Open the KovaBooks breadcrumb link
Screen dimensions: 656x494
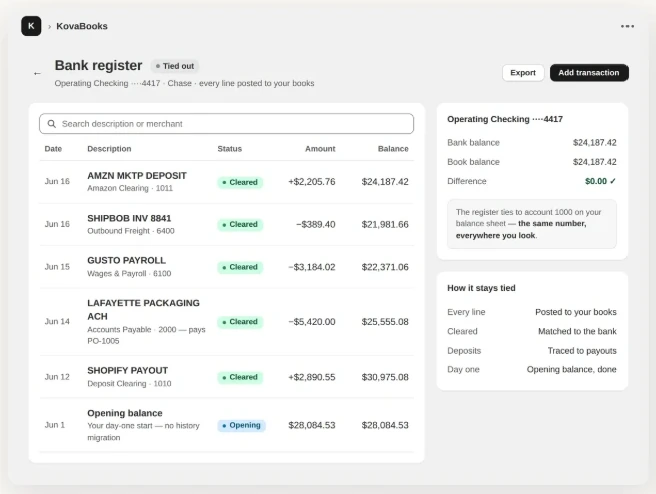click(82, 26)
